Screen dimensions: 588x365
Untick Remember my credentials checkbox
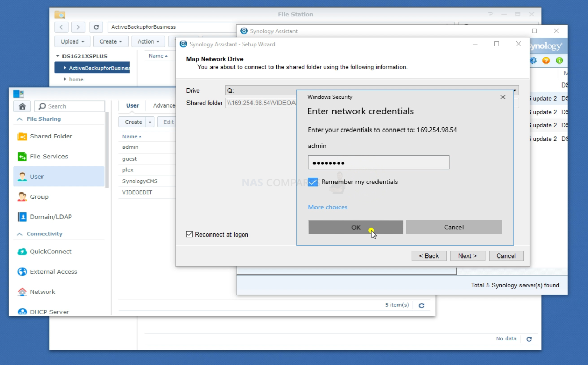pos(313,182)
